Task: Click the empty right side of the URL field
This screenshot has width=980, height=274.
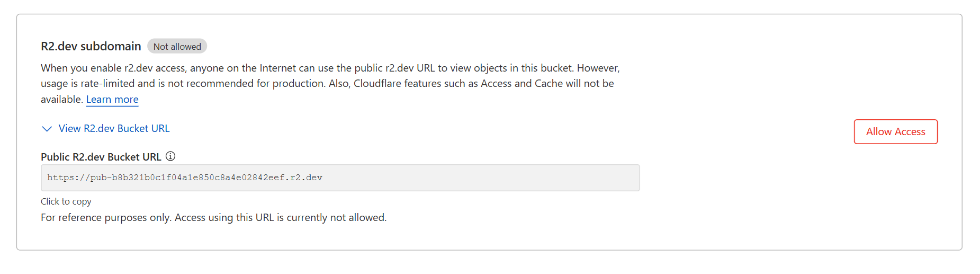Action: [x=503, y=178]
